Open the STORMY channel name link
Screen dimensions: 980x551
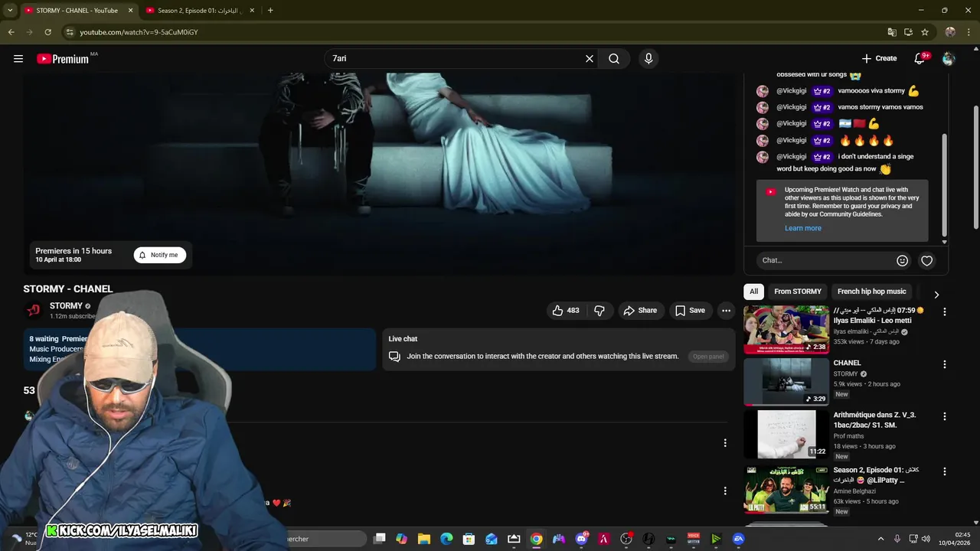point(66,306)
